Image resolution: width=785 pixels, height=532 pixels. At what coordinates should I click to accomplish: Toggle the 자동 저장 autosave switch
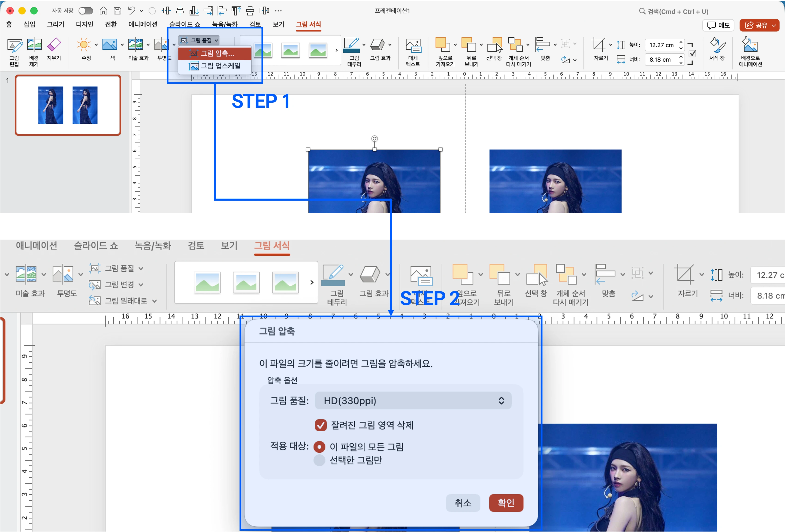86,11
